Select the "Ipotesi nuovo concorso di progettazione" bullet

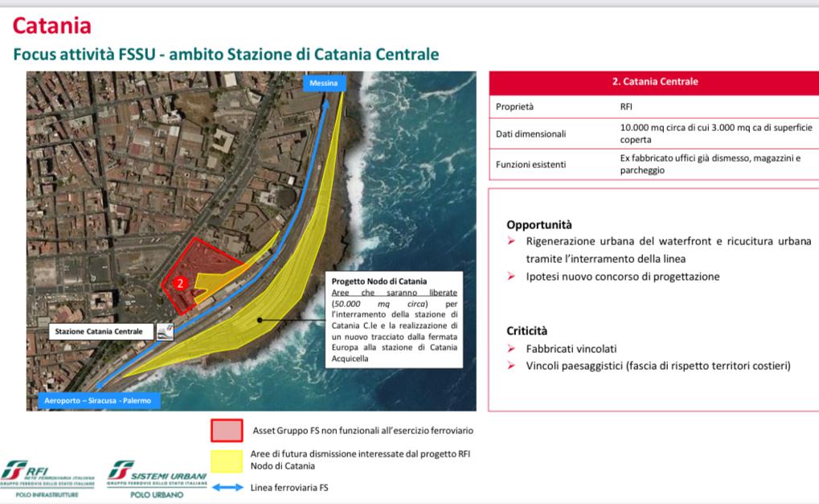[x=623, y=277]
